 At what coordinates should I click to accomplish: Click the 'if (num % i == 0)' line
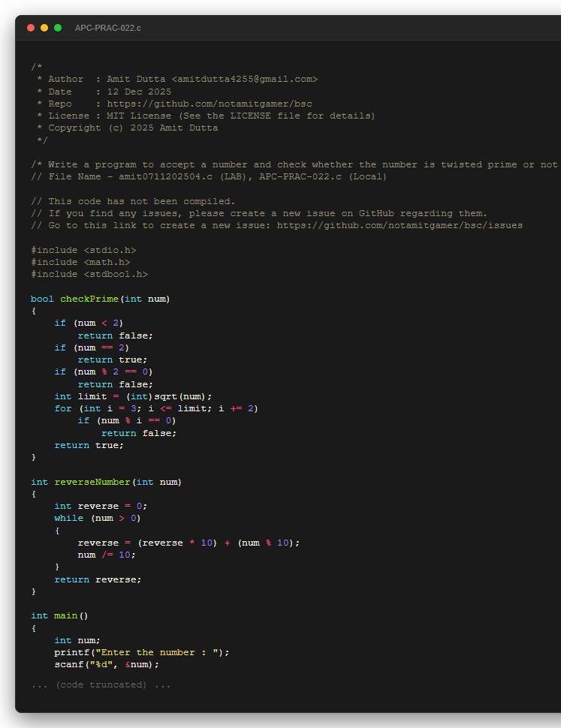pyautogui.click(x=127, y=420)
